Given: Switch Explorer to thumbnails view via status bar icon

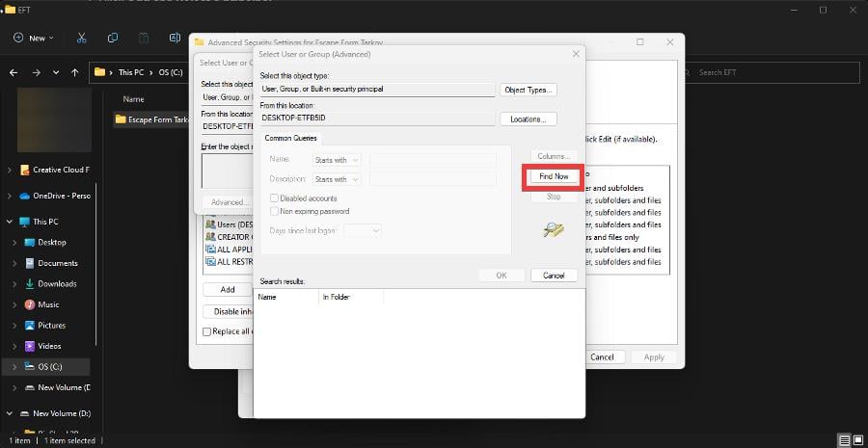Looking at the screenshot, I should click(x=857, y=440).
